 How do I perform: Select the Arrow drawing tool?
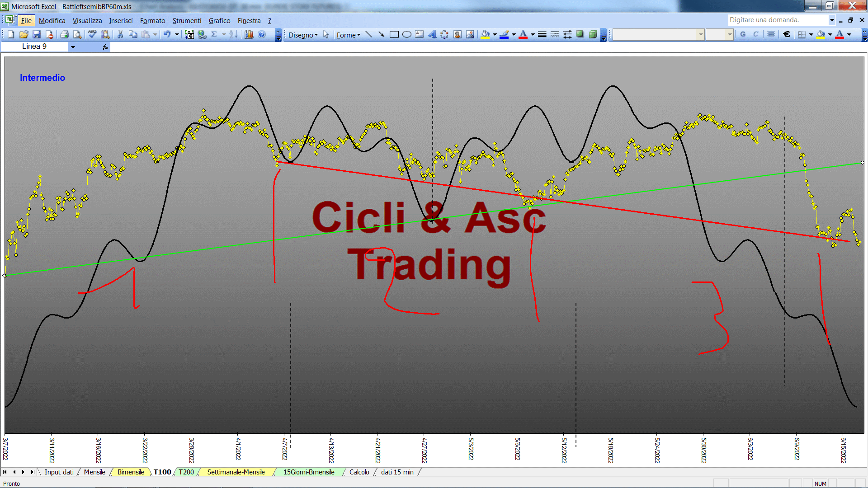[382, 34]
